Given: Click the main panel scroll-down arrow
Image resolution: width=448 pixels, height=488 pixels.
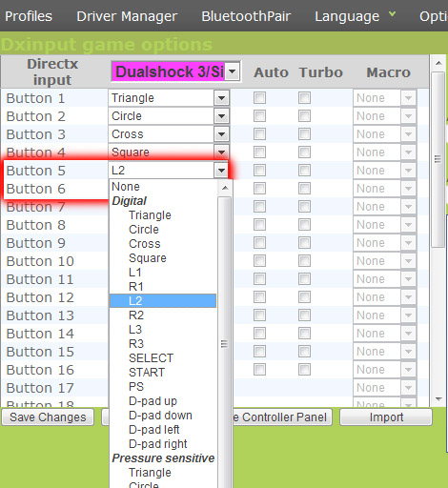Looking at the screenshot, I should point(438,399).
